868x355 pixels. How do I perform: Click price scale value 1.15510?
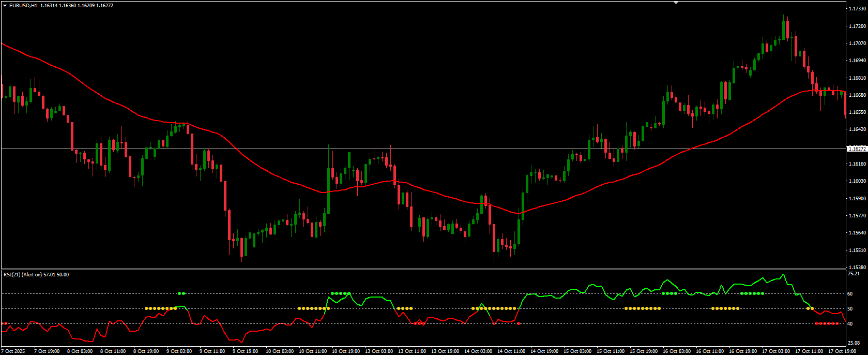click(x=857, y=250)
